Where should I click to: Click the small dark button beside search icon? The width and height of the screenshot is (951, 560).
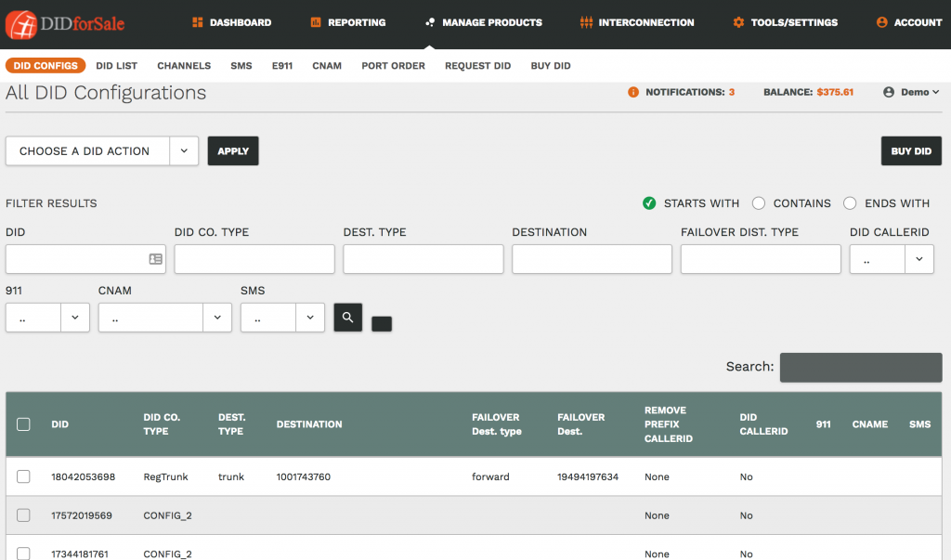coord(382,324)
